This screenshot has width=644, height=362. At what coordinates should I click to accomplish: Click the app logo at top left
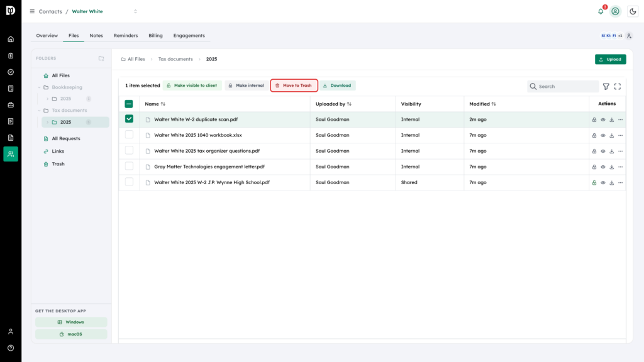tap(11, 10)
